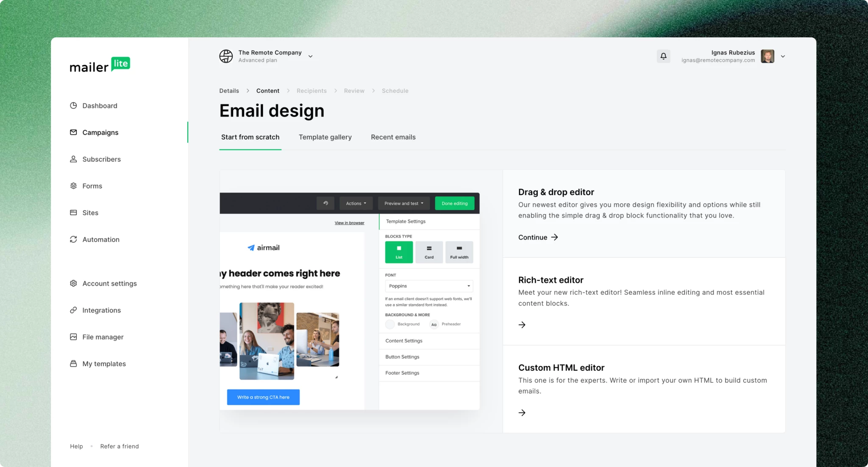Click the File manager sidebar icon
868x467 pixels.
tap(73, 337)
